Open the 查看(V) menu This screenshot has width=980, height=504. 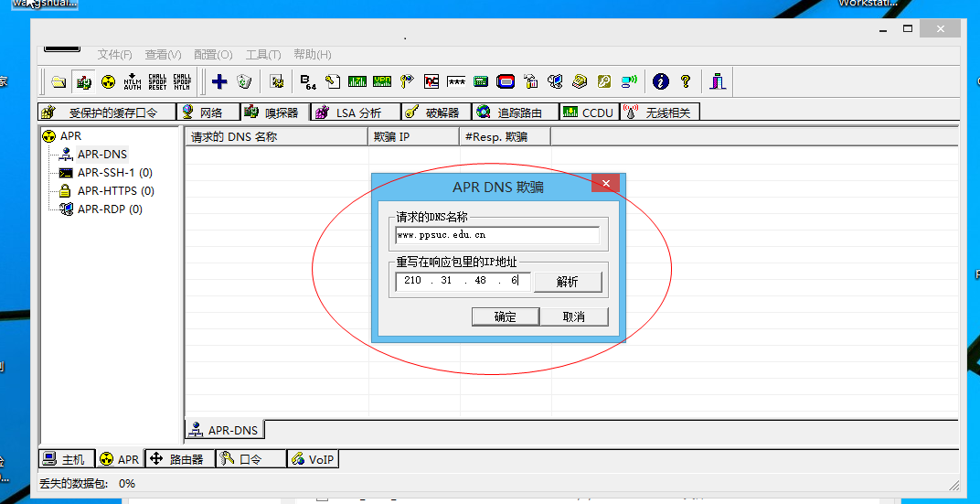(x=163, y=54)
